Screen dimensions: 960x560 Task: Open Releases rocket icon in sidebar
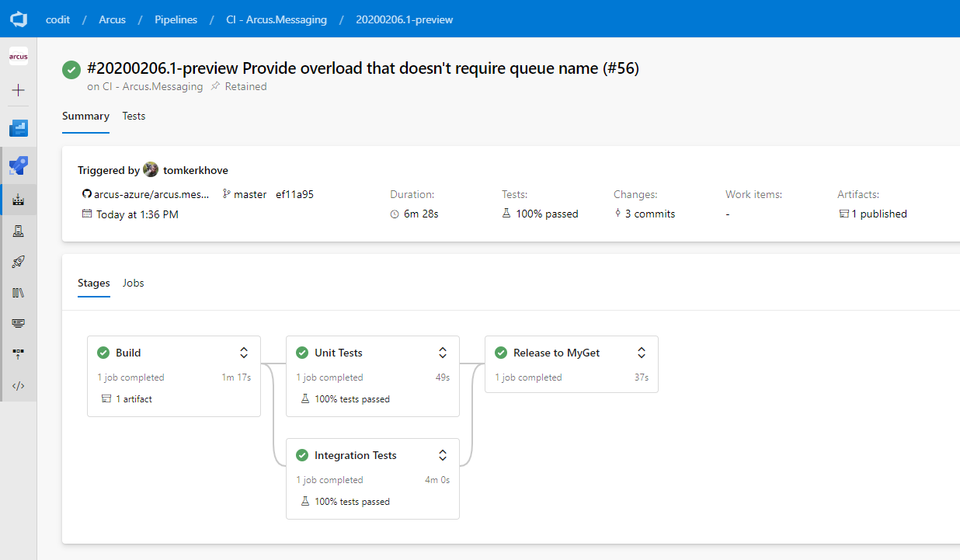tap(19, 262)
